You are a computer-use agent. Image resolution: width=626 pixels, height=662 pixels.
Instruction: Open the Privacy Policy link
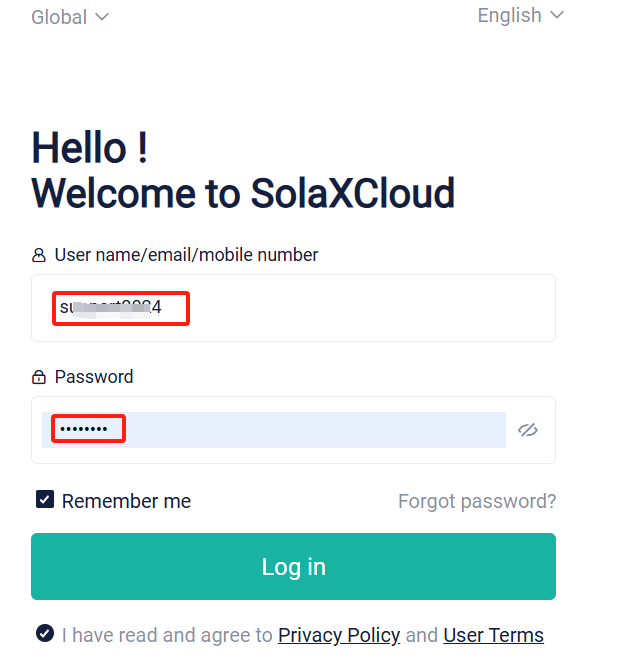(339, 635)
